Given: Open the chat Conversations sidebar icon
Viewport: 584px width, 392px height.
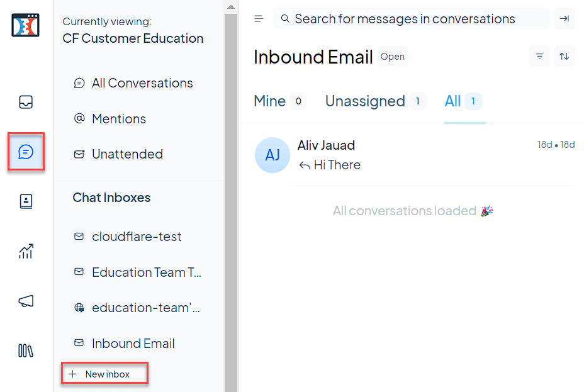Looking at the screenshot, I should click(25, 151).
